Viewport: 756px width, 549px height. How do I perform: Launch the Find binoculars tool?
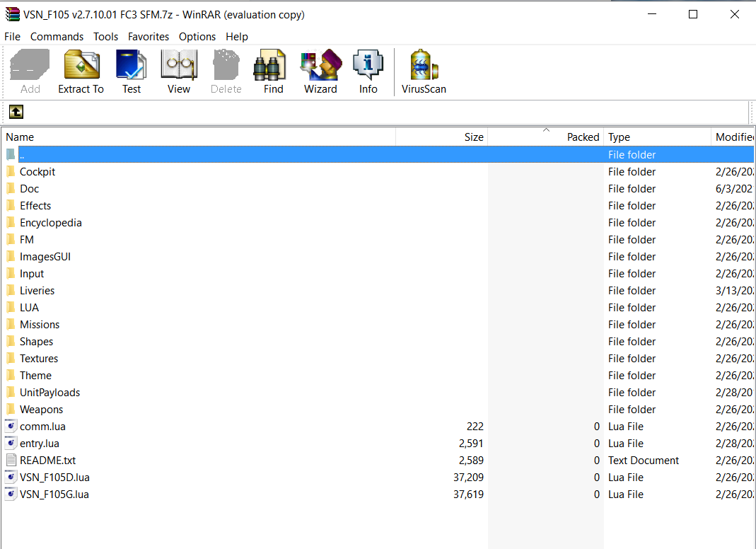pyautogui.click(x=274, y=71)
